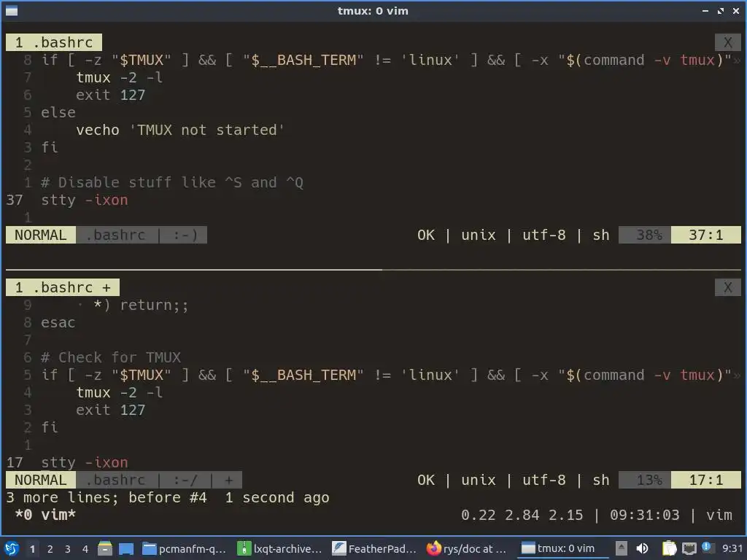Switch to virtual desktop 2
The width and height of the screenshot is (747, 560).
pos(50,549)
